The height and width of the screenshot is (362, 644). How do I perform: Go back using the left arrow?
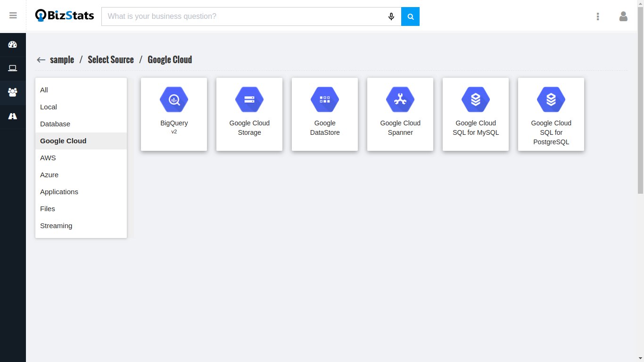click(x=41, y=60)
